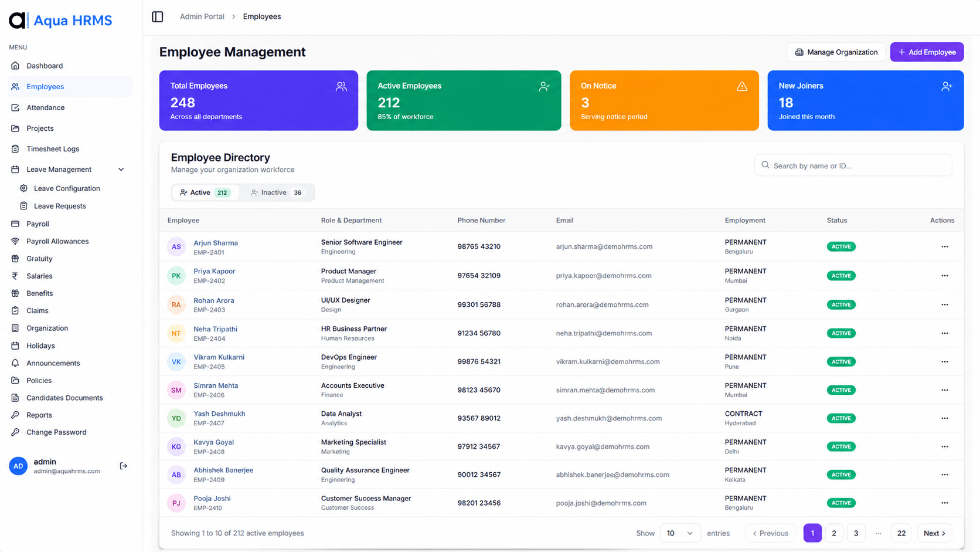The height and width of the screenshot is (552, 980).
Task: Select current page 1 button
Action: pyautogui.click(x=812, y=533)
